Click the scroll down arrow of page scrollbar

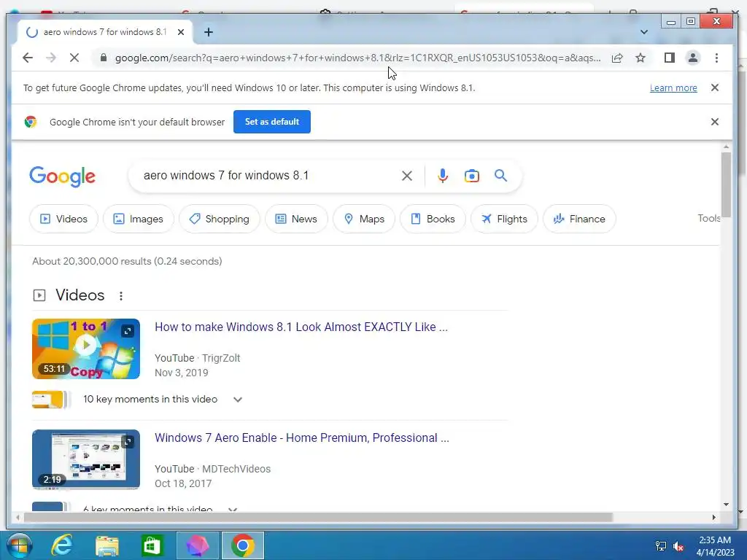pos(726,505)
